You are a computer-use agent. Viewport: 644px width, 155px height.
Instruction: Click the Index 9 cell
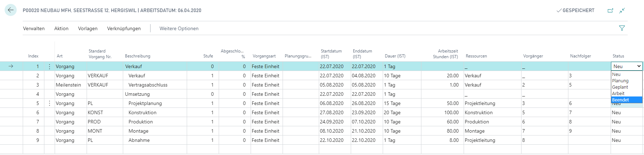pos(33,140)
